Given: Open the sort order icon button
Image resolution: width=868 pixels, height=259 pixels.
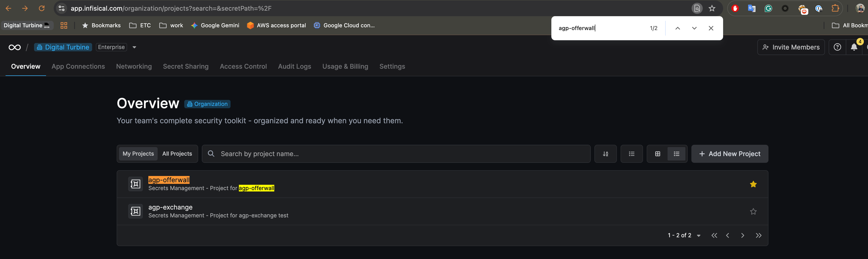Looking at the screenshot, I should (x=605, y=154).
